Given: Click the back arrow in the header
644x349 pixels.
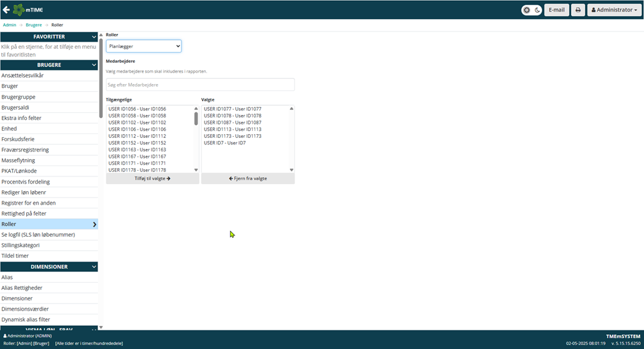Looking at the screenshot, I should click(6, 10).
